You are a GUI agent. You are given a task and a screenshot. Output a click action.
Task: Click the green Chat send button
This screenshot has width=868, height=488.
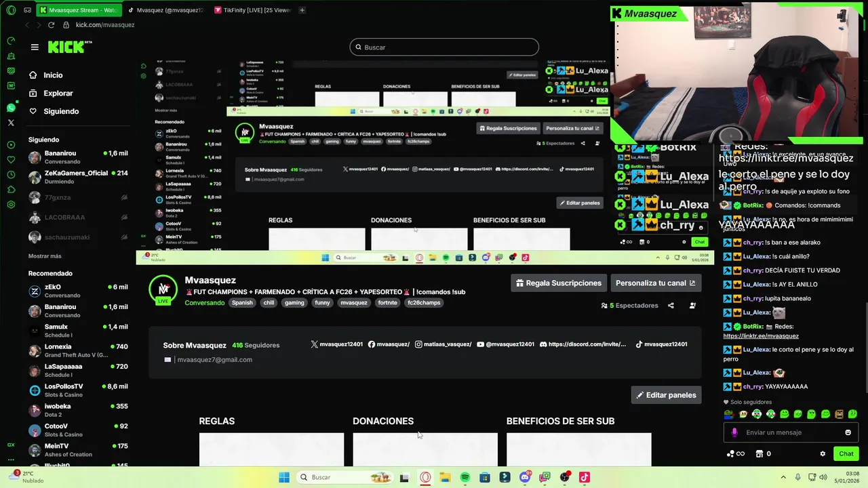coord(846,453)
